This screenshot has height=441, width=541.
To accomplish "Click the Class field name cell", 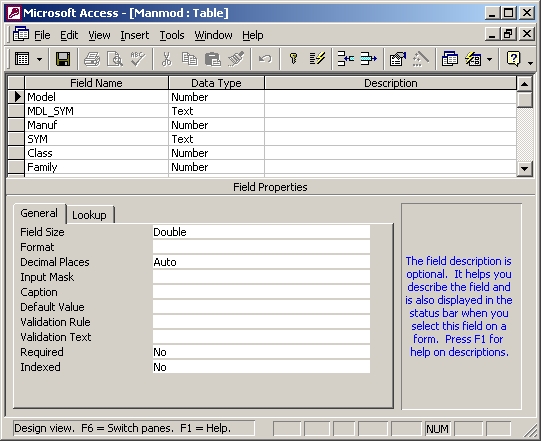I will pos(96,153).
